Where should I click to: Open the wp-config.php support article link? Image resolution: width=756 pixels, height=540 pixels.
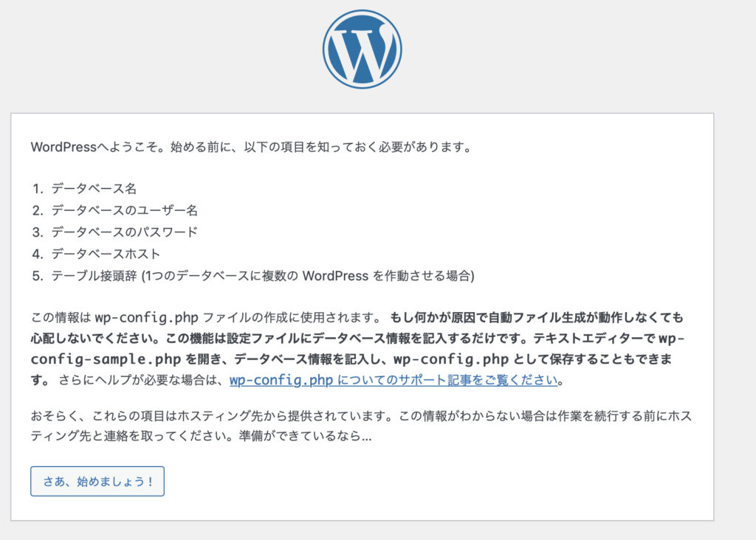[x=394, y=381]
